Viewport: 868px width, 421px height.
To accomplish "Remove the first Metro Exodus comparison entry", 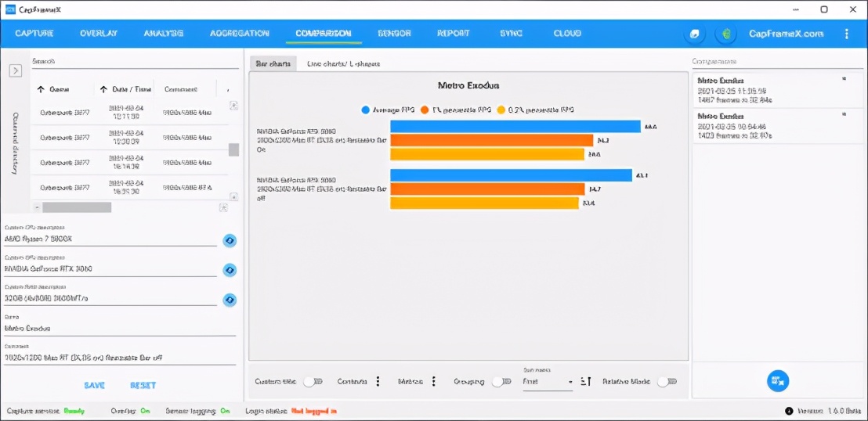I will coord(844,80).
